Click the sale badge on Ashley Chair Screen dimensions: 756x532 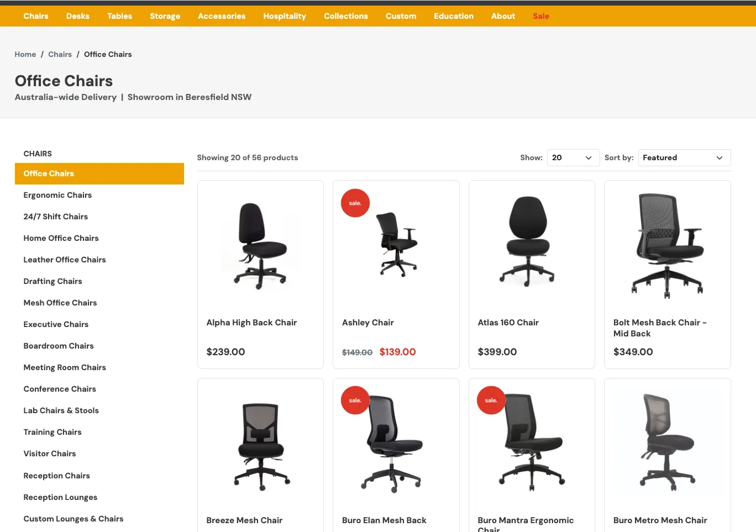click(x=355, y=203)
